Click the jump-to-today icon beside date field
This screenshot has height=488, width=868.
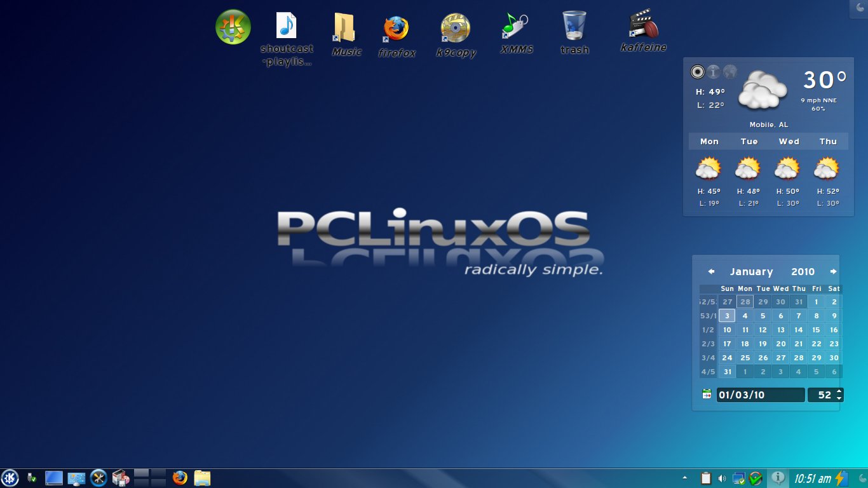[x=707, y=395]
